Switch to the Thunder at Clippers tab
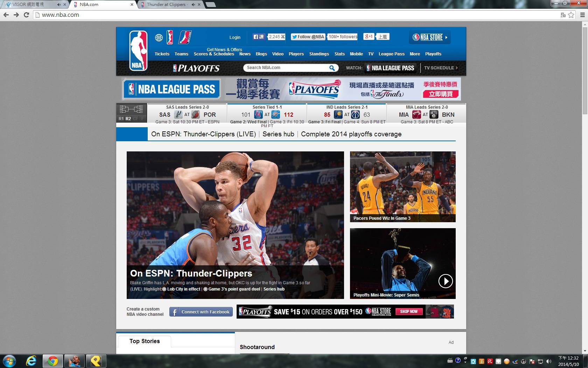 tap(171, 5)
